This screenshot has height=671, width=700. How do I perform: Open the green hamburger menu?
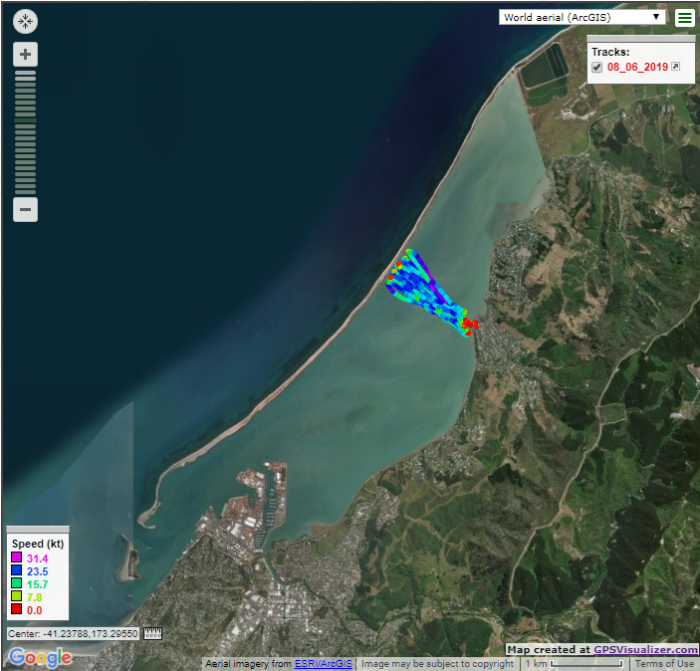(684, 18)
